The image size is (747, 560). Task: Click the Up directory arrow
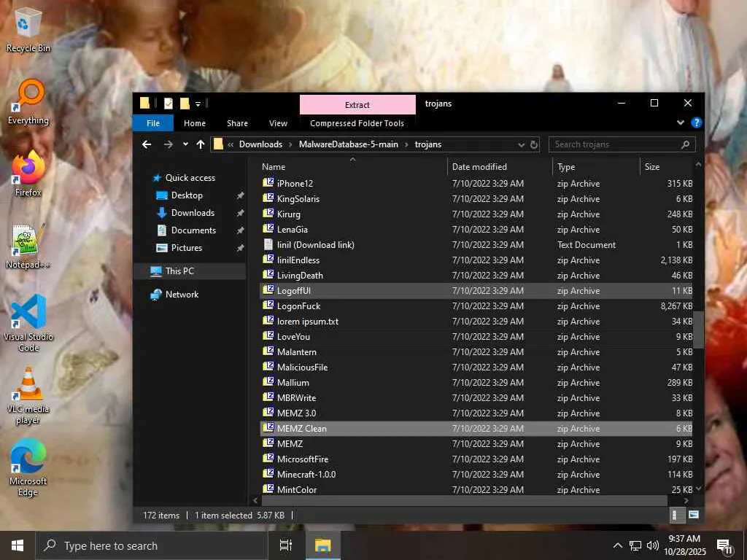(201, 144)
